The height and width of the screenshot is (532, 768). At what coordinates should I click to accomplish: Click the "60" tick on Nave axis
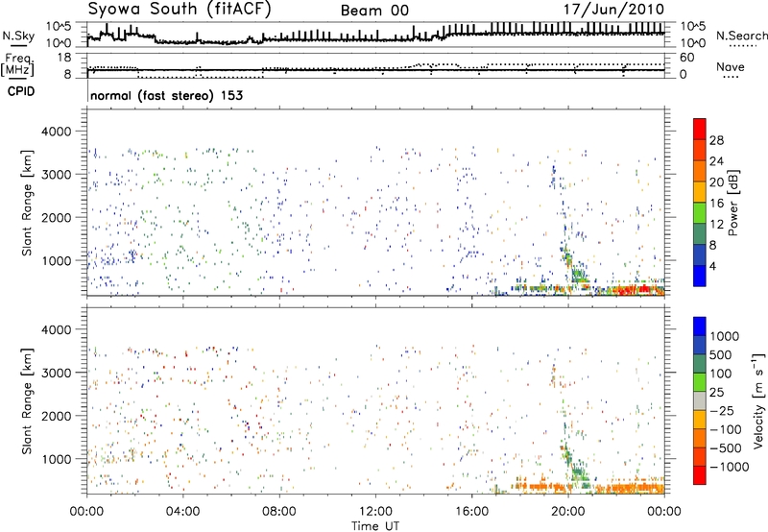click(686, 58)
